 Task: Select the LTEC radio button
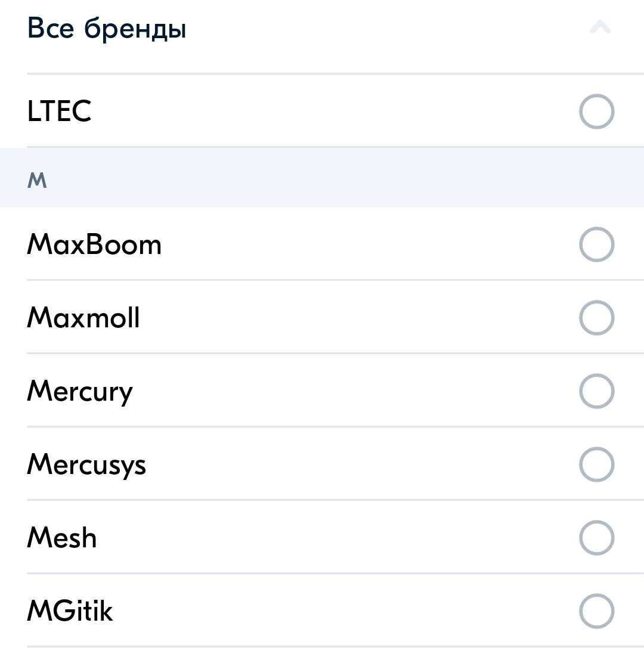tap(596, 111)
